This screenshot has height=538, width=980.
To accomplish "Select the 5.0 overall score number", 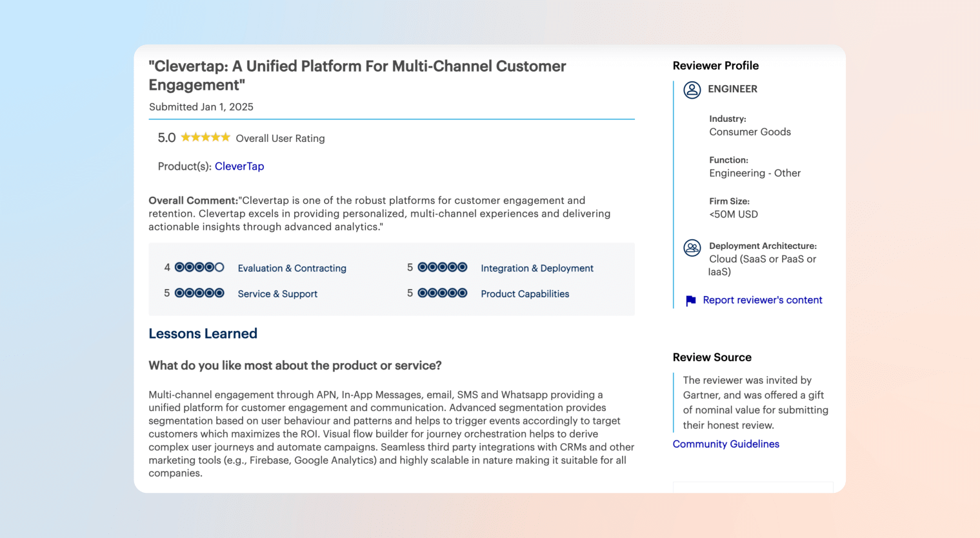I will (x=166, y=137).
